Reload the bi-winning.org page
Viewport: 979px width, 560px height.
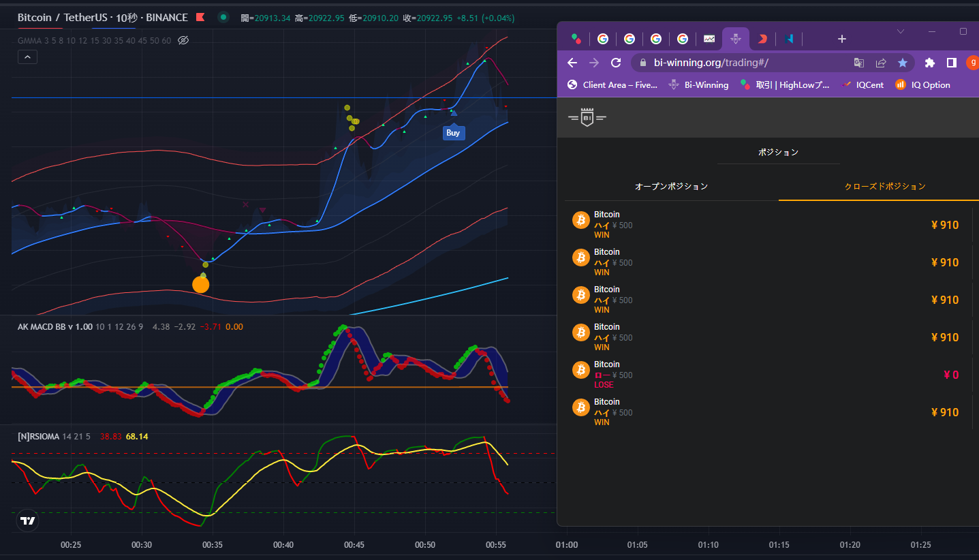click(x=616, y=63)
